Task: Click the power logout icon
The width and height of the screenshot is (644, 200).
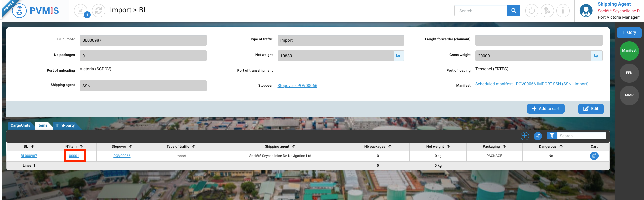Action: (x=532, y=11)
